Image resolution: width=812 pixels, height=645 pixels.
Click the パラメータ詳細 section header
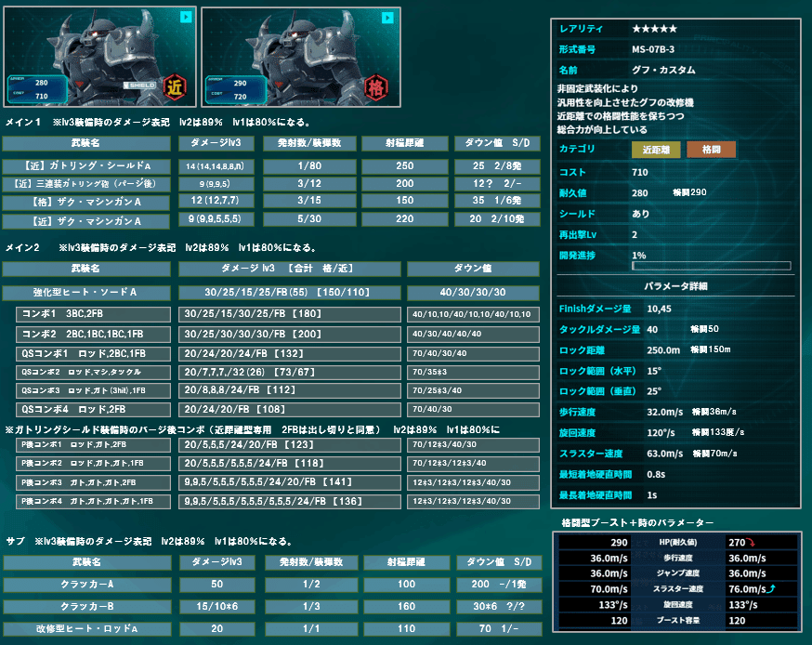coord(675,286)
